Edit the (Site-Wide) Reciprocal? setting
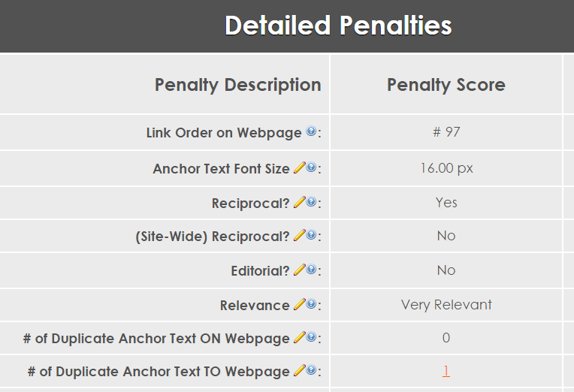This screenshot has height=392, width=574. click(x=299, y=236)
